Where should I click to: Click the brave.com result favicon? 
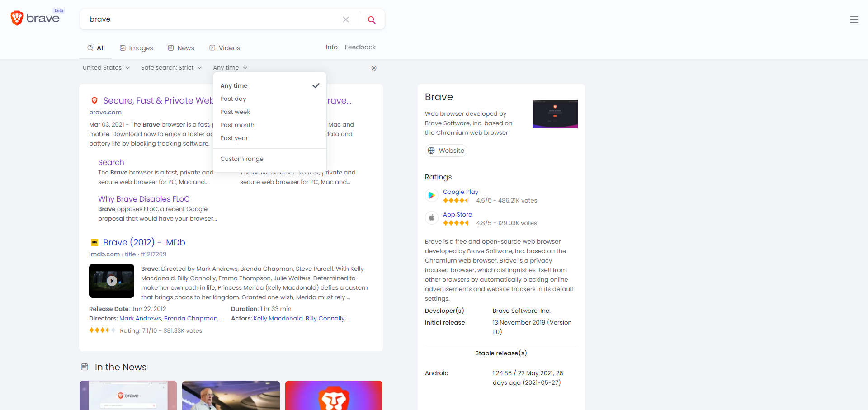pos(94,100)
